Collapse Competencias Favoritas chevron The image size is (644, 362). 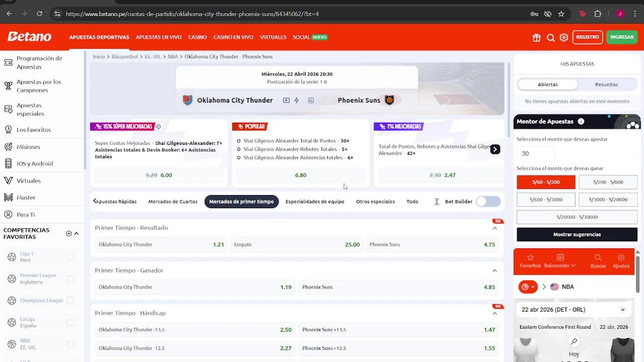[76, 233]
